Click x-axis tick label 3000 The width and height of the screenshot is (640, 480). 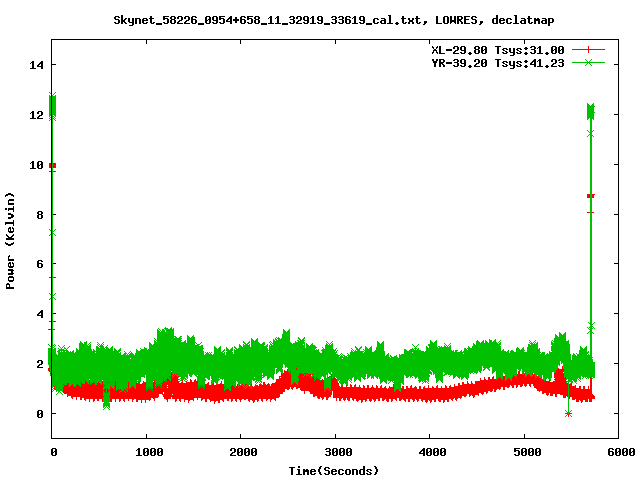pos(338,452)
